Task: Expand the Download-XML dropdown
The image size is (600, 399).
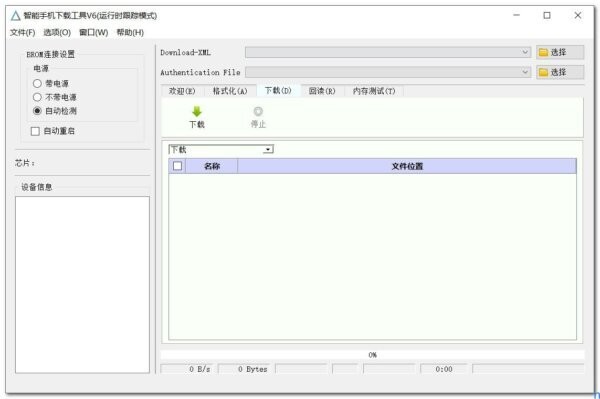Action: (x=525, y=52)
